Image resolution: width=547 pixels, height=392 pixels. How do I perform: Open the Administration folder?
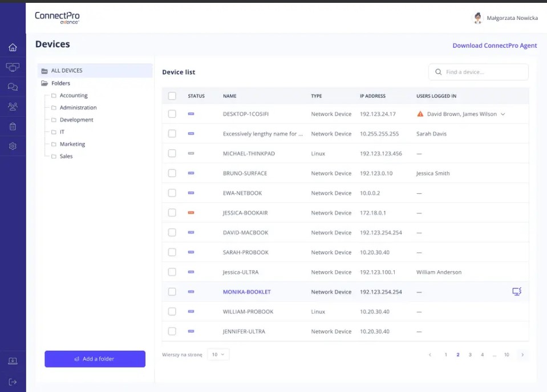[x=78, y=108]
